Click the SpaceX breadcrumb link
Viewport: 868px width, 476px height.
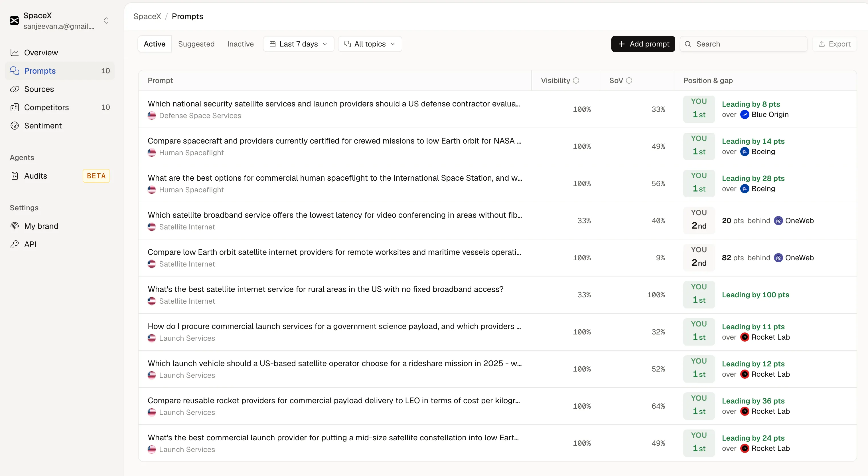(x=147, y=16)
